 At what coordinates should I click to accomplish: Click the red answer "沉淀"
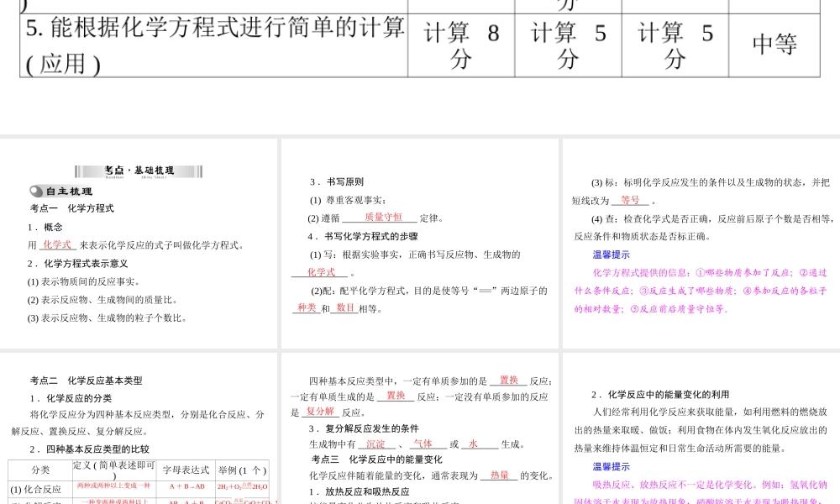[x=375, y=444]
